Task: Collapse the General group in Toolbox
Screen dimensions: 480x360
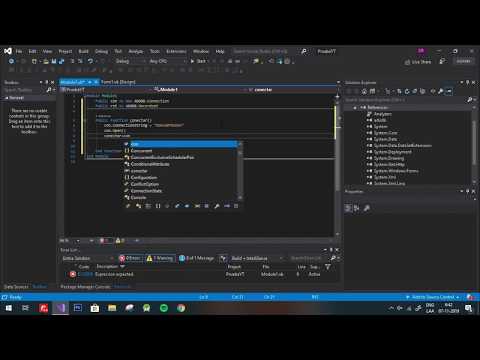Action: [x=7, y=98]
